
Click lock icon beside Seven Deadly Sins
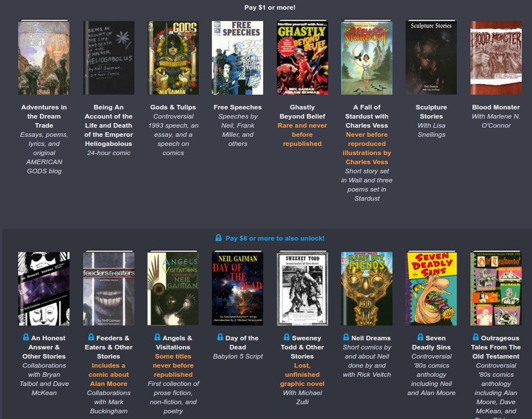(420, 337)
